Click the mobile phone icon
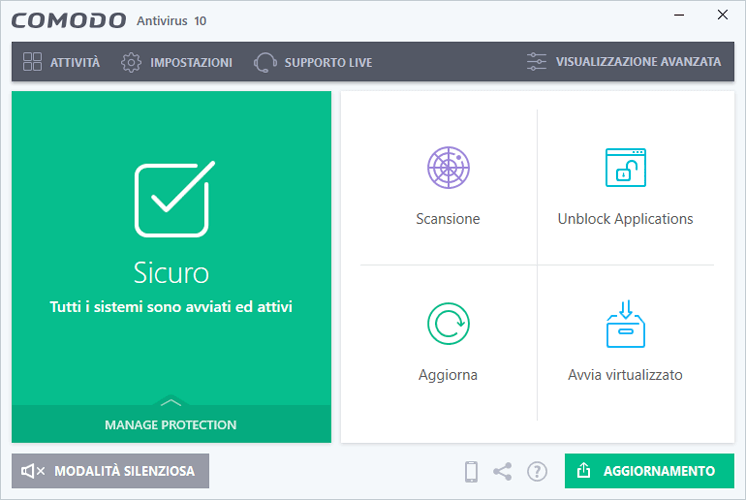Viewport: 746px width, 500px height. (x=471, y=471)
